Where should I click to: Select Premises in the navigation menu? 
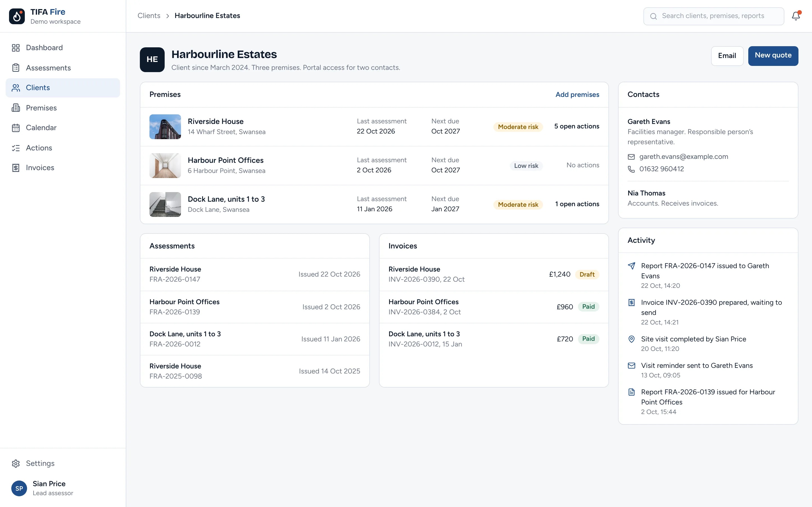click(63, 108)
